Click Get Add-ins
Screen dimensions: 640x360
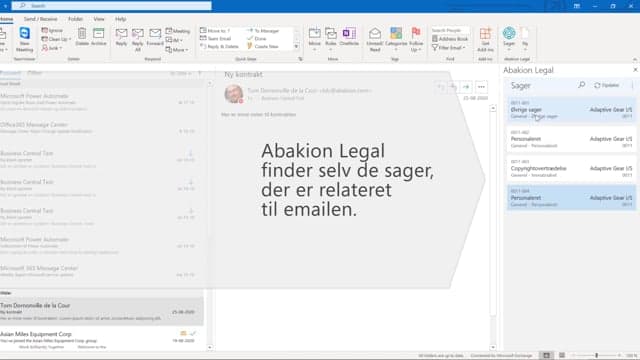(485, 40)
